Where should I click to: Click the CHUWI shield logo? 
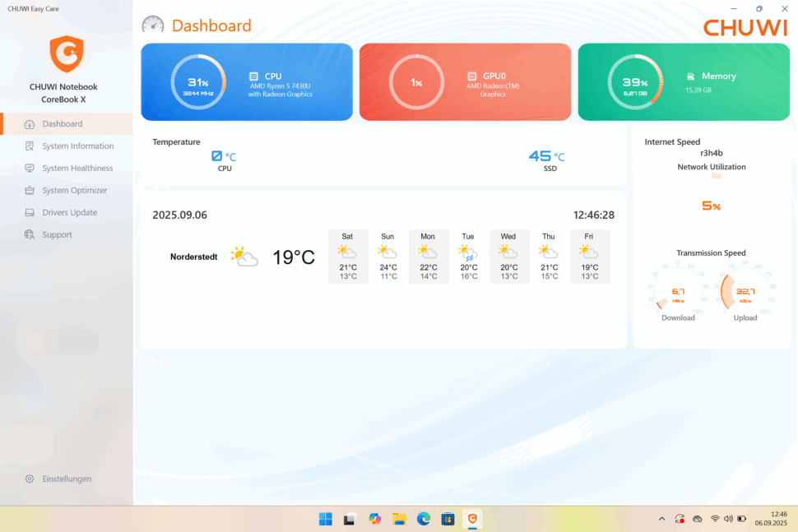(x=66, y=54)
